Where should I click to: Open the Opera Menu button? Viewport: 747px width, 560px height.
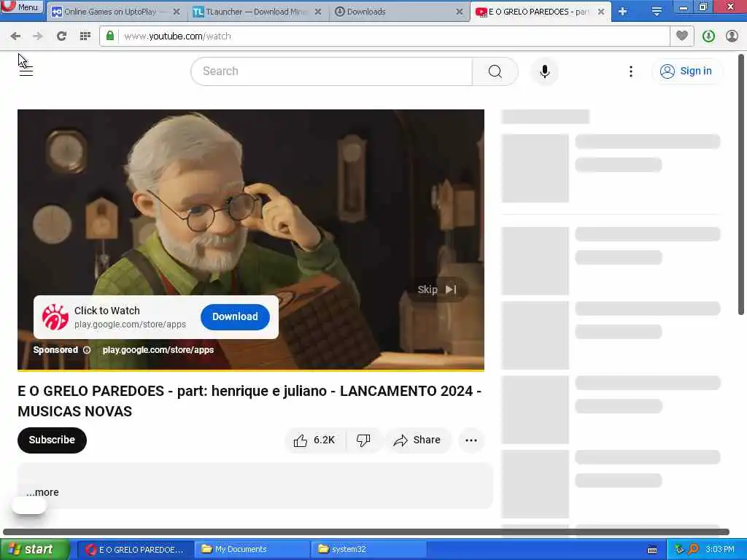pos(22,7)
